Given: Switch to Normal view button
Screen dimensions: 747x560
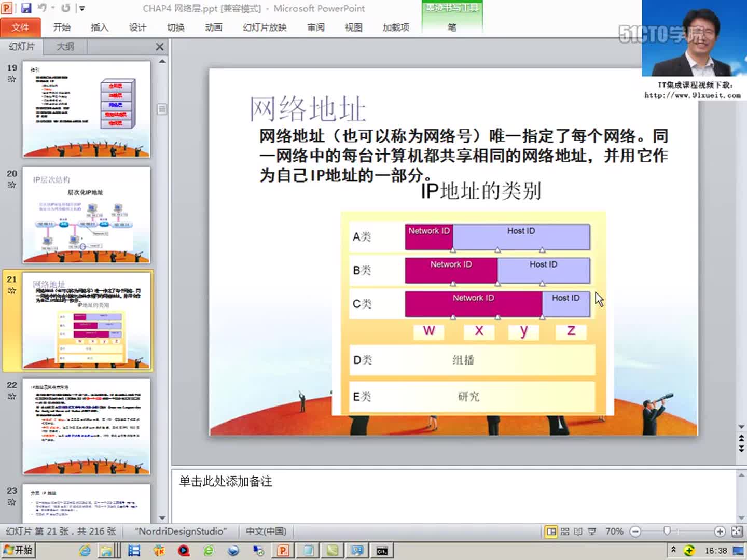Looking at the screenshot, I should [x=551, y=531].
